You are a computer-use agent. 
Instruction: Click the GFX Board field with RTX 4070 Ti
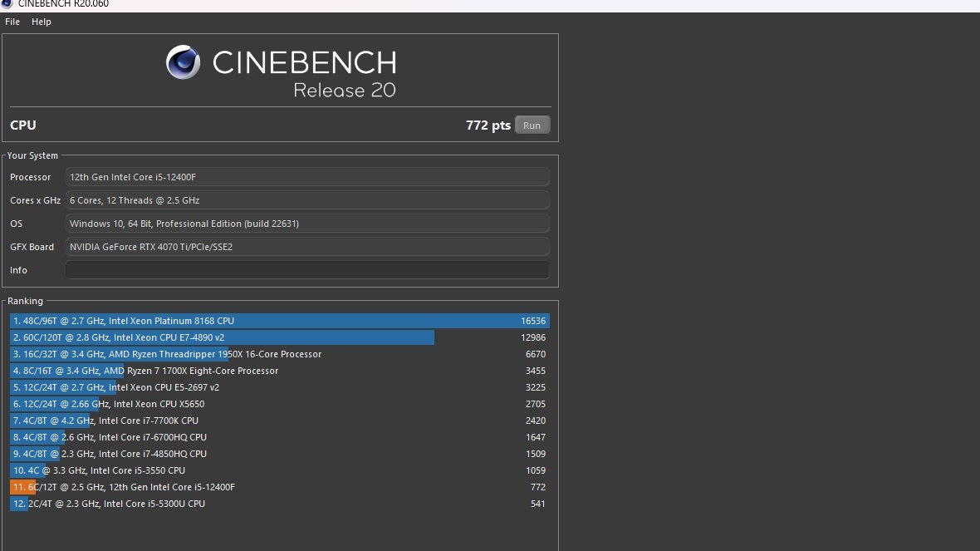pos(306,247)
